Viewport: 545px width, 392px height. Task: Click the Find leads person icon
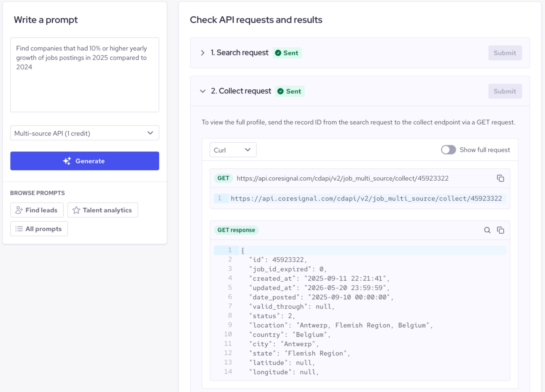[x=19, y=210]
